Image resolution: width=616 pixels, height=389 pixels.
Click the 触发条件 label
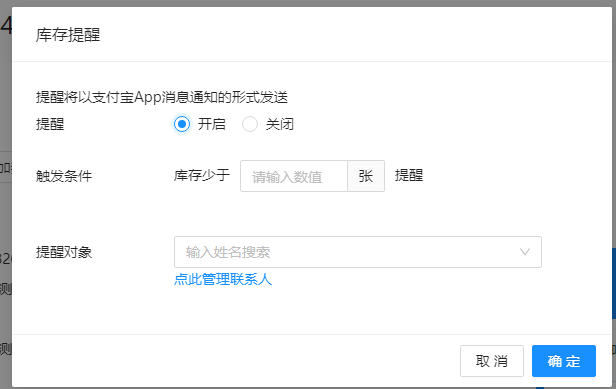pos(64,176)
